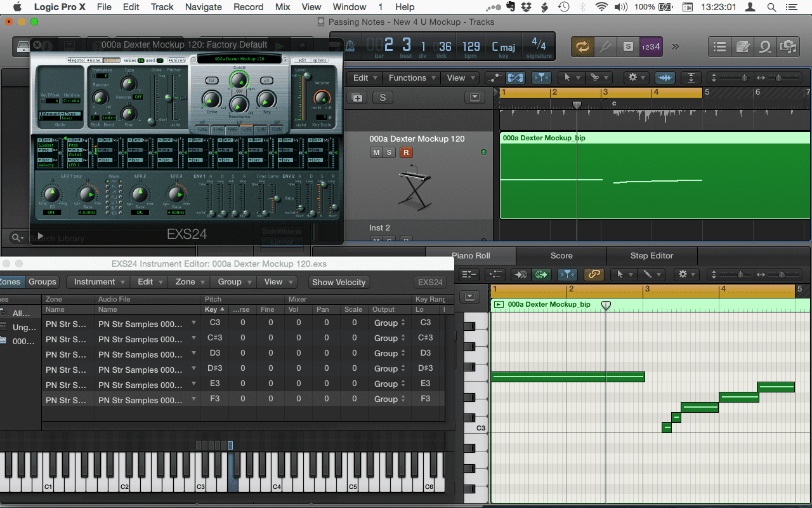
Task: Open the File menu
Action: pyautogui.click(x=104, y=7)
